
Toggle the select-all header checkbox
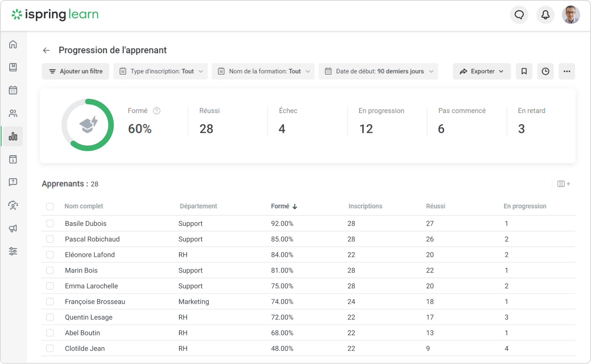click(50, 206)
